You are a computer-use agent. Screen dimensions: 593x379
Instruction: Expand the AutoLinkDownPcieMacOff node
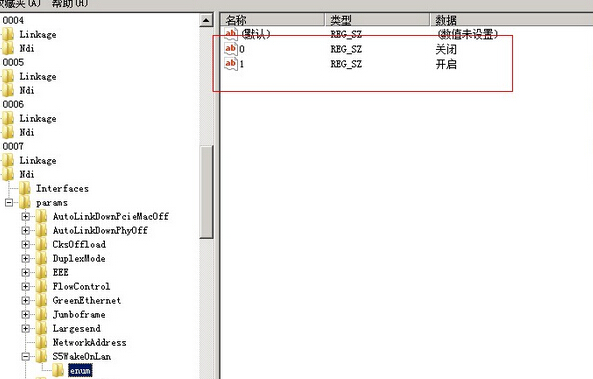tap(26, 216)
